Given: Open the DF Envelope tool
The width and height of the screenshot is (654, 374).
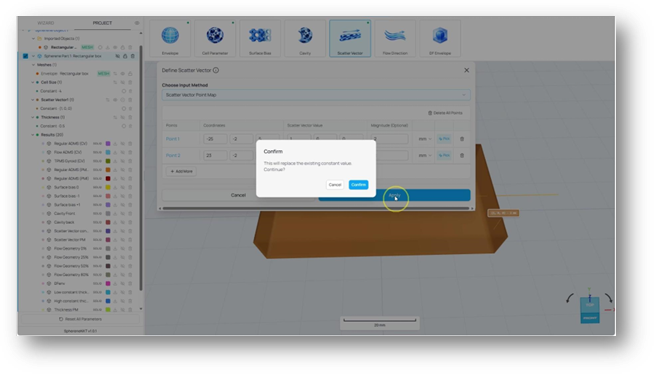Looking at the screenshot, I should click(x=440, y=38).
